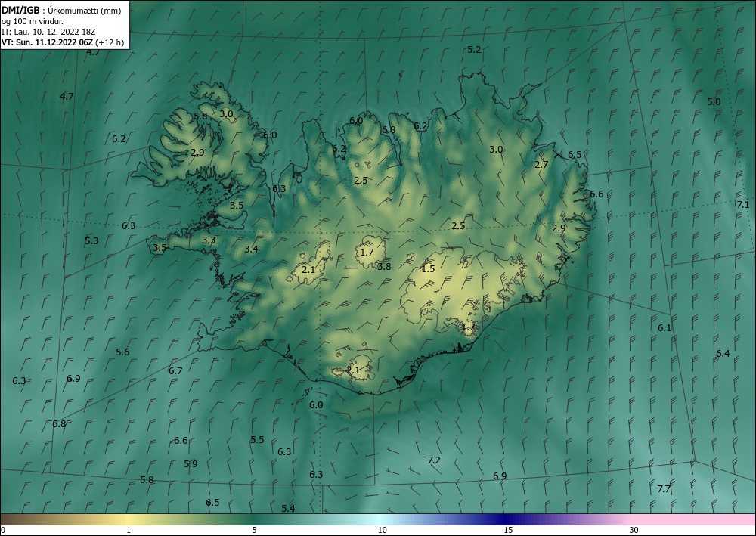This screenshot has height=536, width=756.
Task: Select the 5.6 value southwest of Reykjanes
Action: click(x=123, y=352)
